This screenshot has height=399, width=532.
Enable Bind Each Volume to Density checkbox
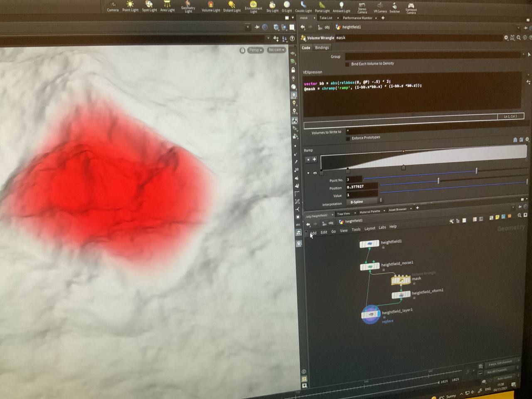(x=347, y=64)
